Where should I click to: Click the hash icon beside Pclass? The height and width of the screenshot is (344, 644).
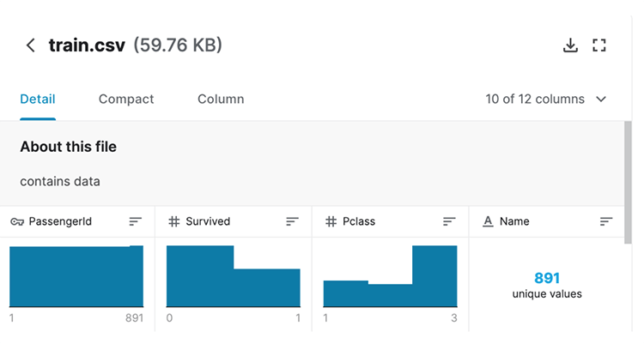click(331, 221)
